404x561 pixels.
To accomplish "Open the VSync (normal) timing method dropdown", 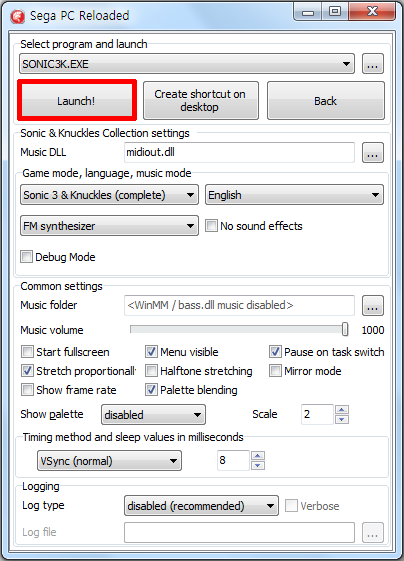I will tap(109, 461).
